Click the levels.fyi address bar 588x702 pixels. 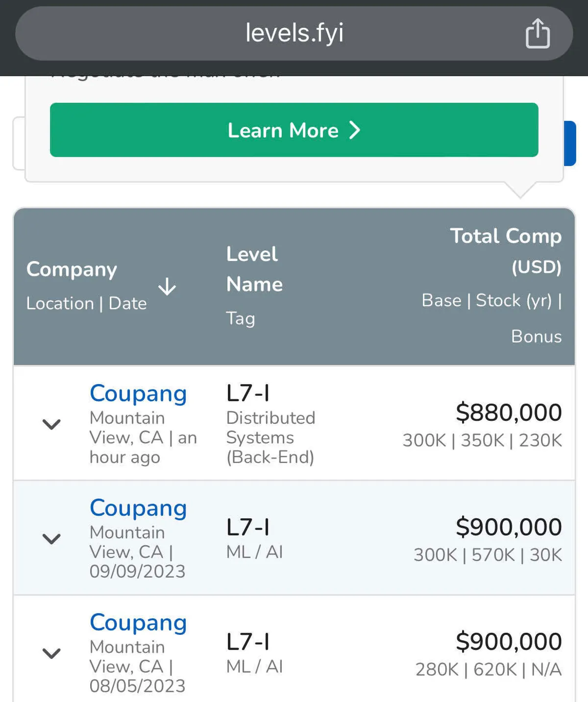[x=294, y=33]
